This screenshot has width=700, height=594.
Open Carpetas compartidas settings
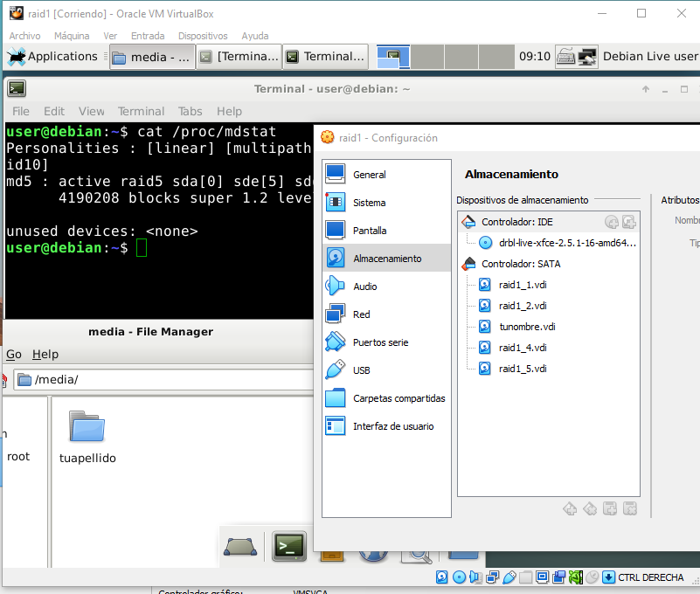(x=386, y=398)
